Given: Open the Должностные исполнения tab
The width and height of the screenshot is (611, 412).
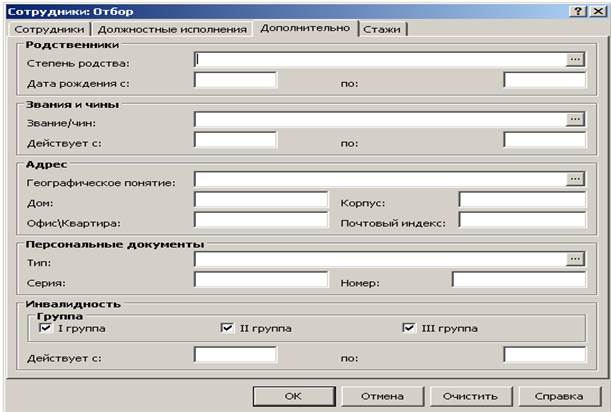Looking at the screenshot, I should 172,30.
